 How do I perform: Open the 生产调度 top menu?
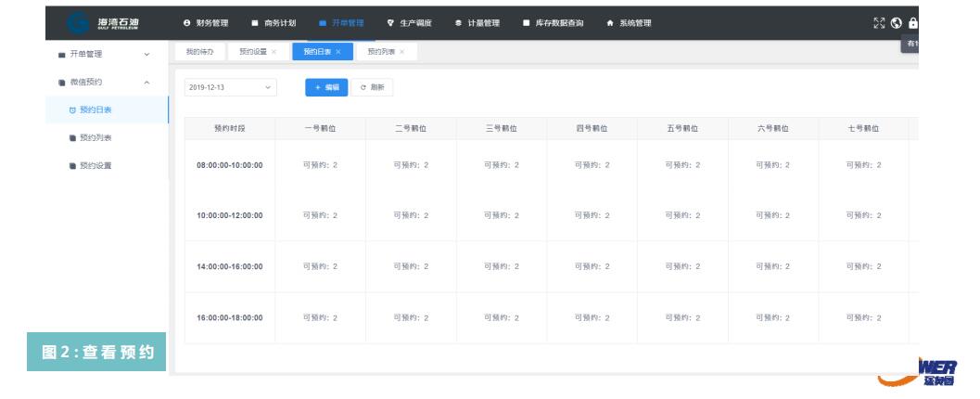410,23
